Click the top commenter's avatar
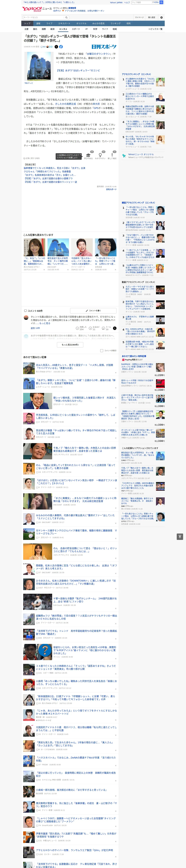 (26, 317)
